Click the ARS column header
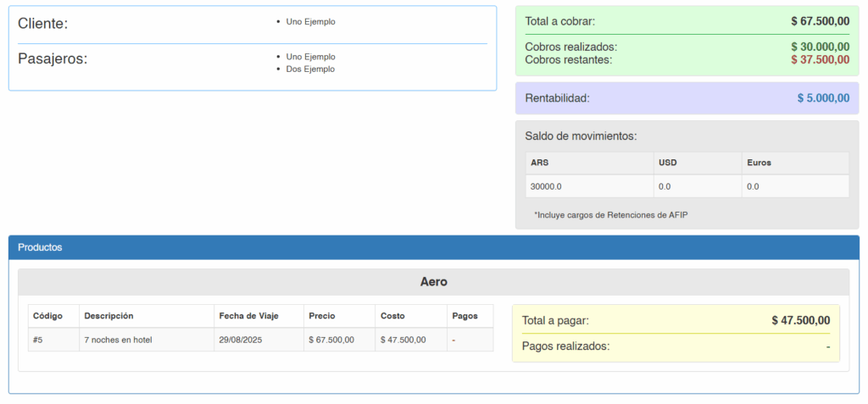Screen dimensions: 868x404 pyautogui.click(x=539, y=163)
